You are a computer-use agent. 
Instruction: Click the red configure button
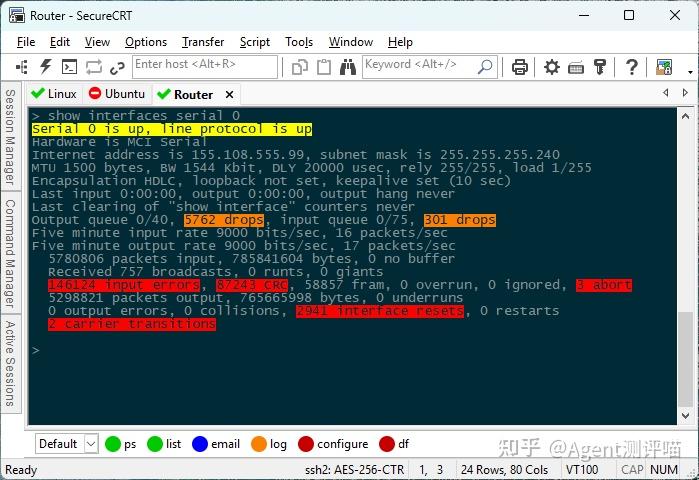[x=333, y=444]
